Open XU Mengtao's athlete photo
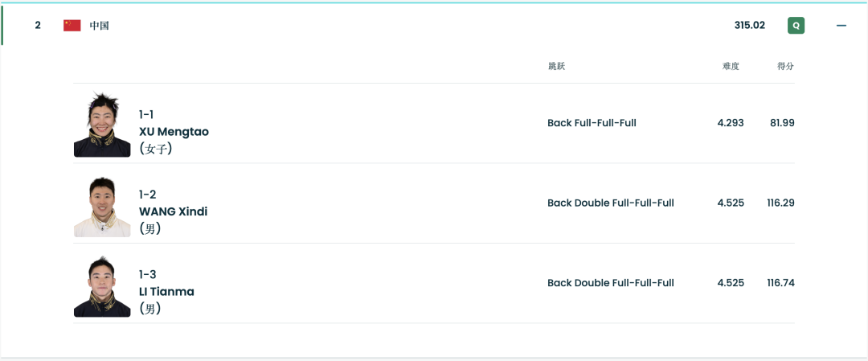The image size is (868, 361). tap(102, 125)
